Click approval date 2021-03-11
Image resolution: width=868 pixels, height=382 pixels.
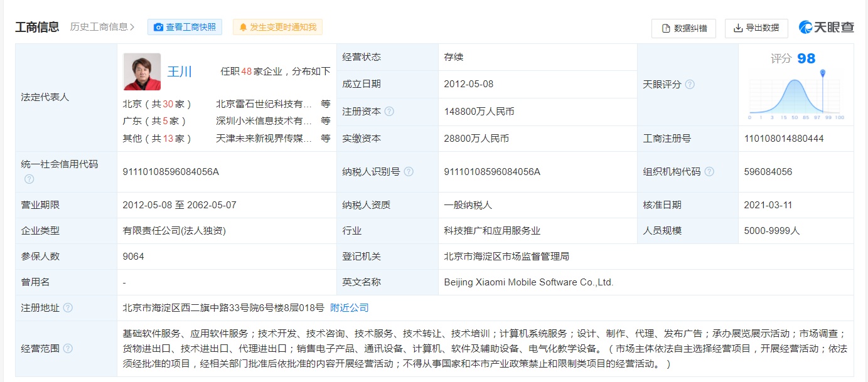(768, 205)
